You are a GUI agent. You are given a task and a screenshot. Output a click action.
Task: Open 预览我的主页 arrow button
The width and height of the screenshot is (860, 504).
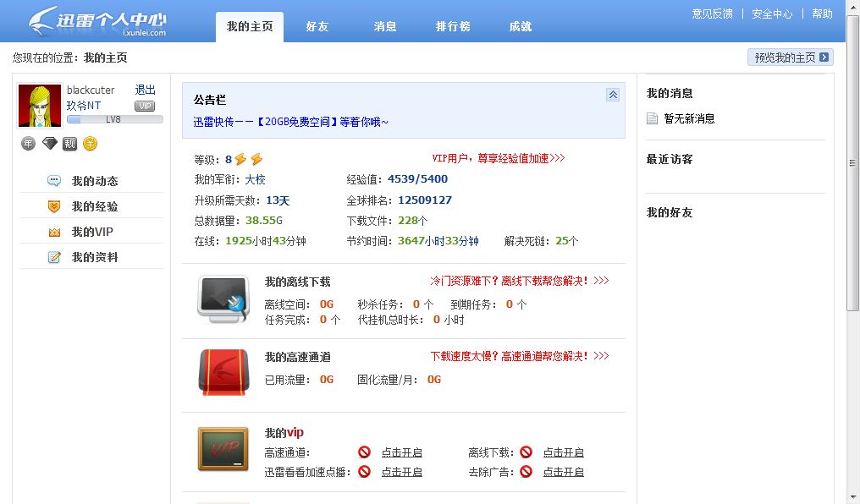click(x=791, y=58)
